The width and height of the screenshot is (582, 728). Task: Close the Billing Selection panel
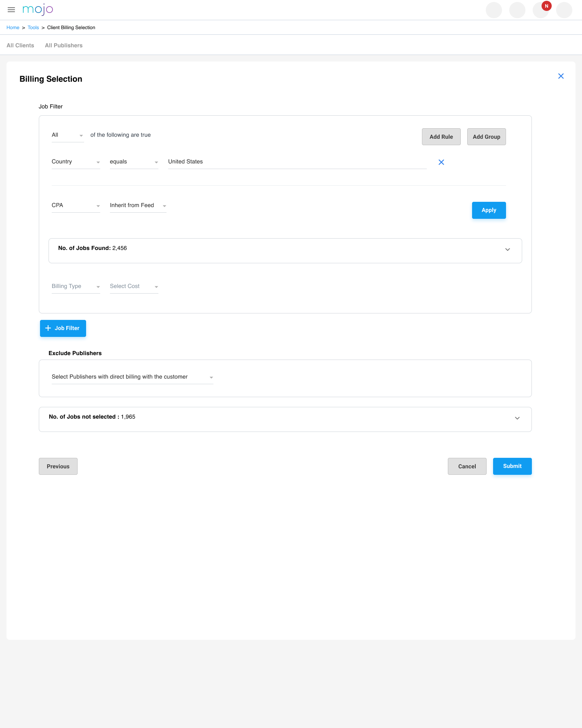pos(561,76)
